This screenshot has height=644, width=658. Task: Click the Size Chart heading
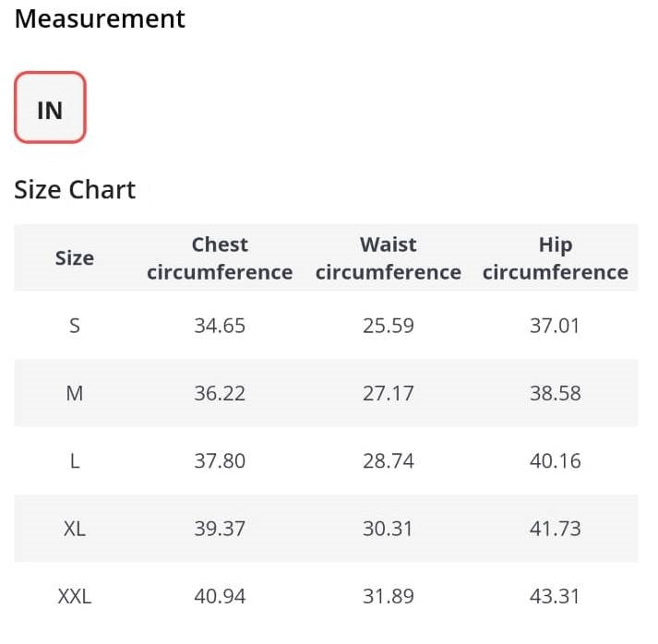point(75,189)
